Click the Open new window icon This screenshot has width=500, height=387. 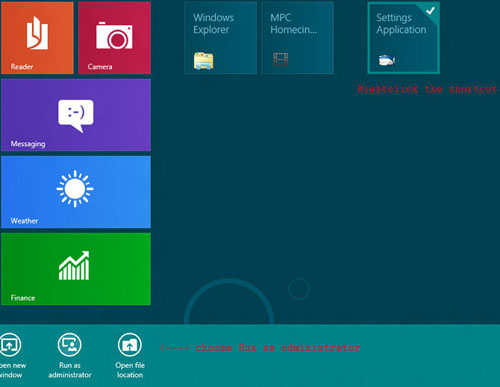tap(10, 345)
